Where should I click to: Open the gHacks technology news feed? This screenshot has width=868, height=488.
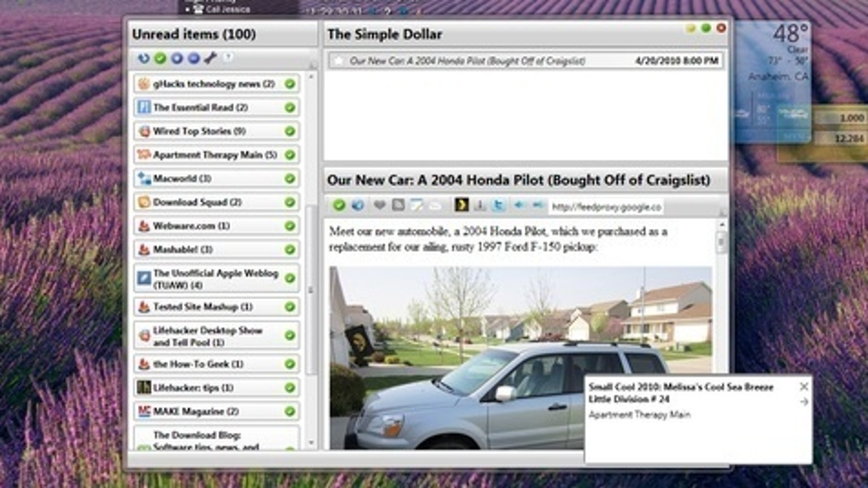coord(216,84)
